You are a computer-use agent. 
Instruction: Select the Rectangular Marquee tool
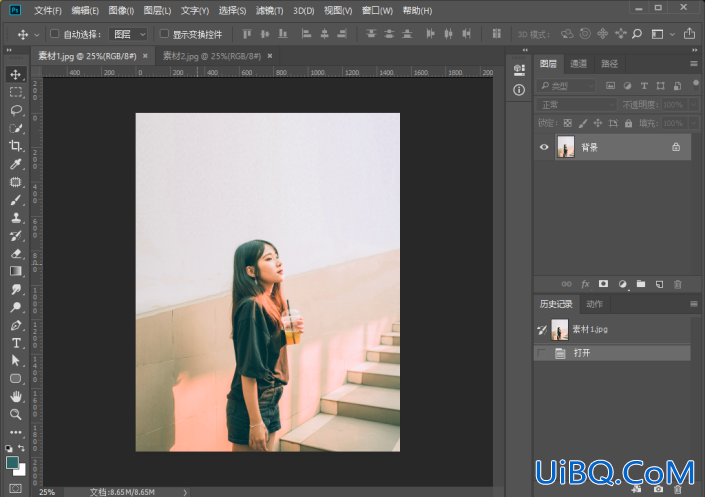tap(16, 92)
